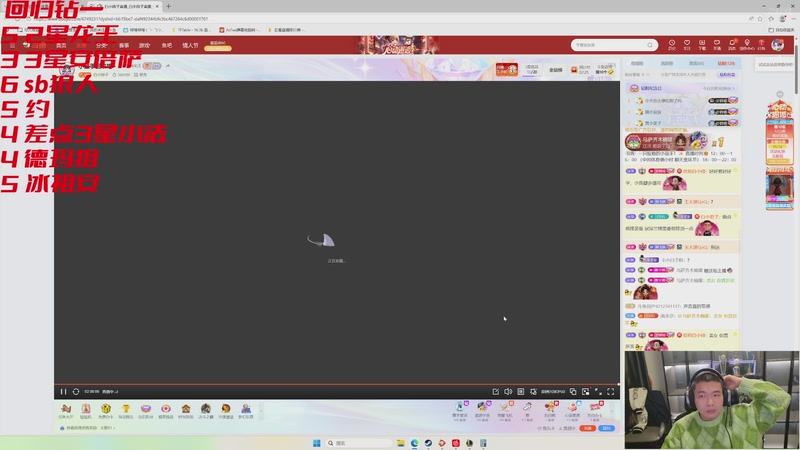Click the copy window icon in player bar
This screenshot has width=800, height=450.
point(573,392)
